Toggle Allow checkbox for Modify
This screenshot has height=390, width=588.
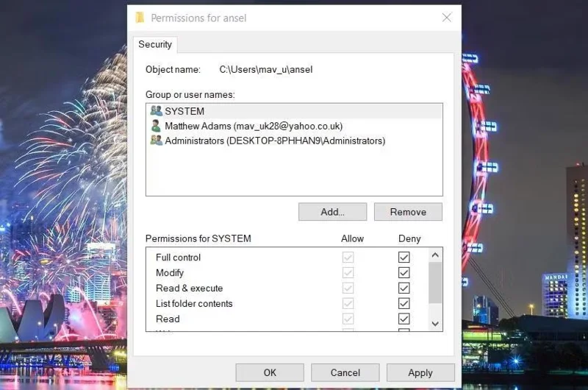coord(348,272)
